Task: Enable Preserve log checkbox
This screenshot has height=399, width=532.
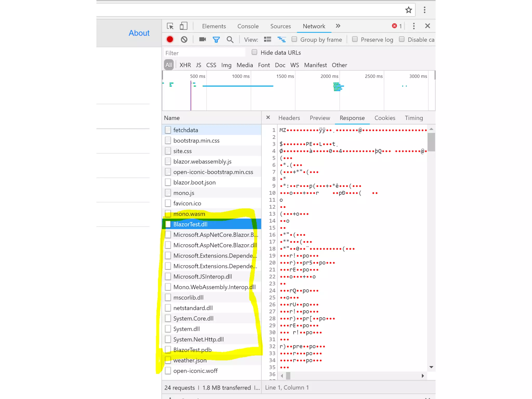Action: click(x=355, y=39)
